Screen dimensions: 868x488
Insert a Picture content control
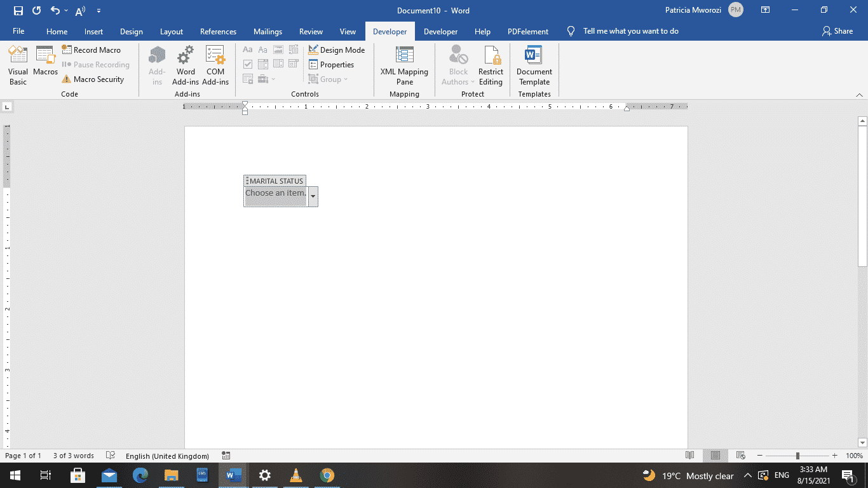278,49
